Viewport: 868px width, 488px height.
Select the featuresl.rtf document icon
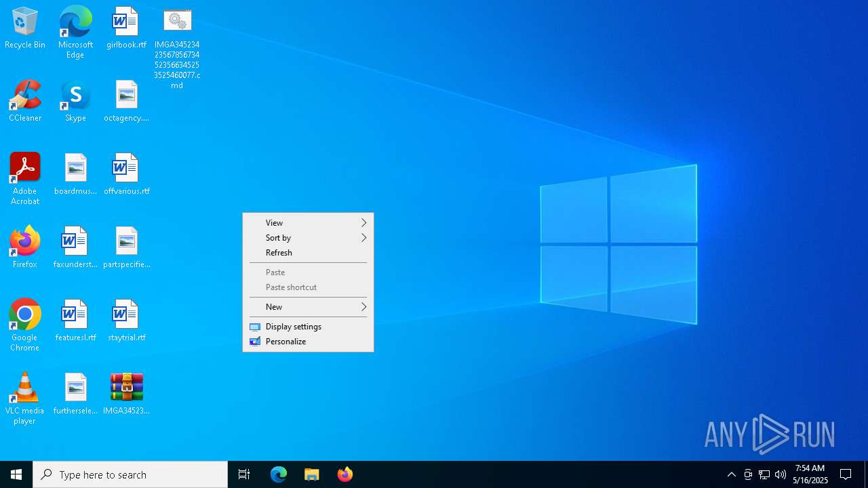coord(75,321)
